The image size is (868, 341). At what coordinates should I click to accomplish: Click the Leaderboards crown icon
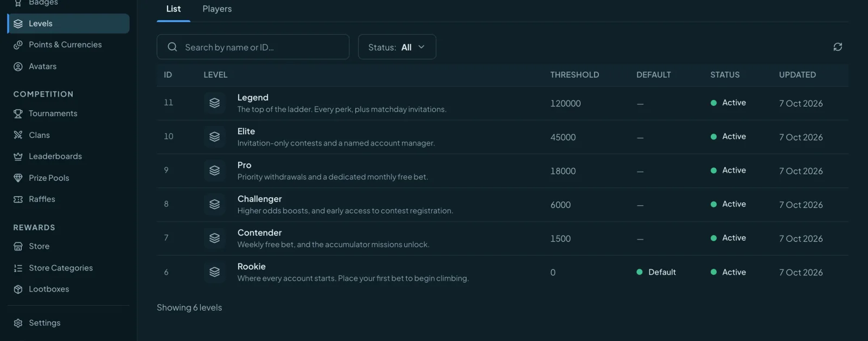coord(18,156)
